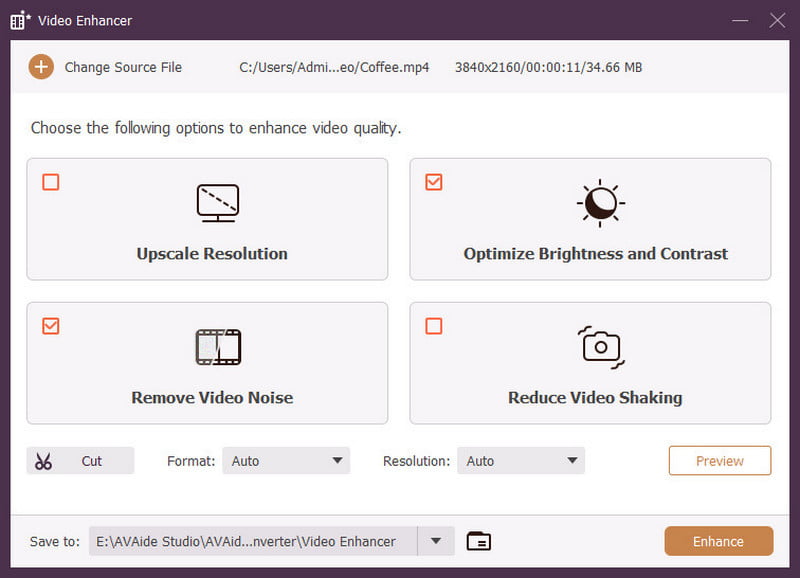The width and height of the screenshot is (800, 578).
Task: Open the Format dropdown
Action: [285, 461]
